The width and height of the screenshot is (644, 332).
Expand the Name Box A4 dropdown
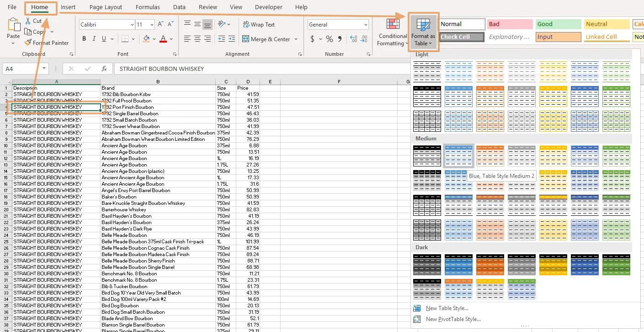(44, 69)
